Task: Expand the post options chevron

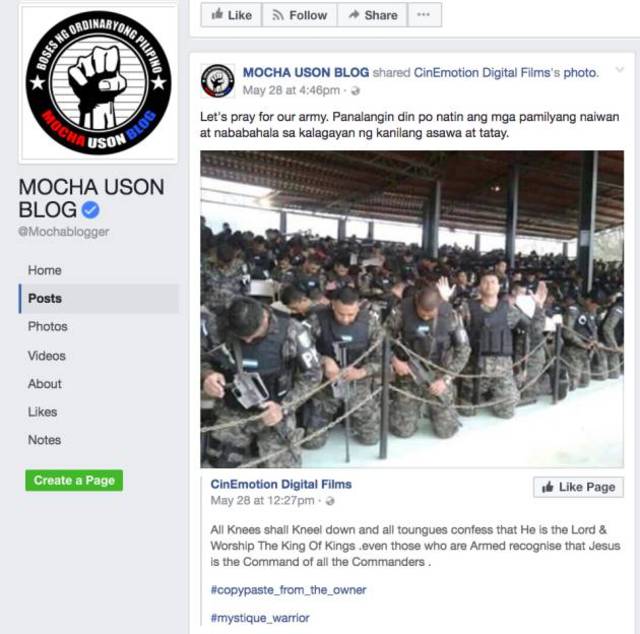Action: (x=620, y=70)
